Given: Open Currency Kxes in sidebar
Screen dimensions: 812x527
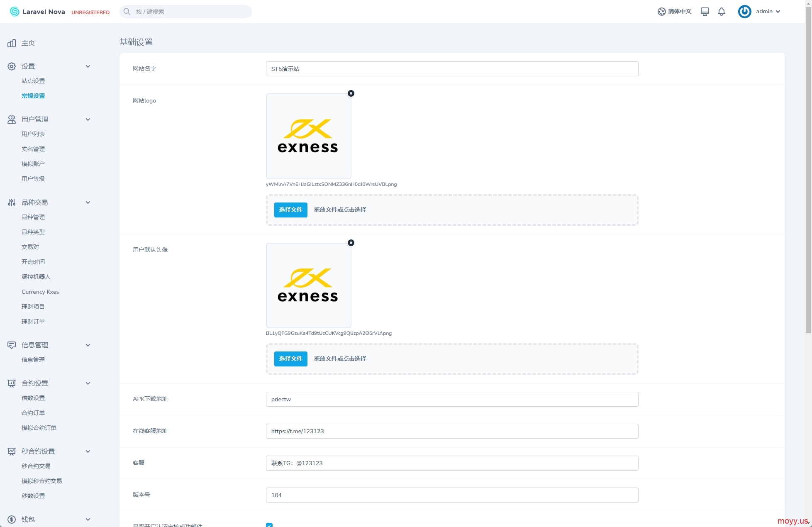Looking at the screenshot, I should 40,292.
